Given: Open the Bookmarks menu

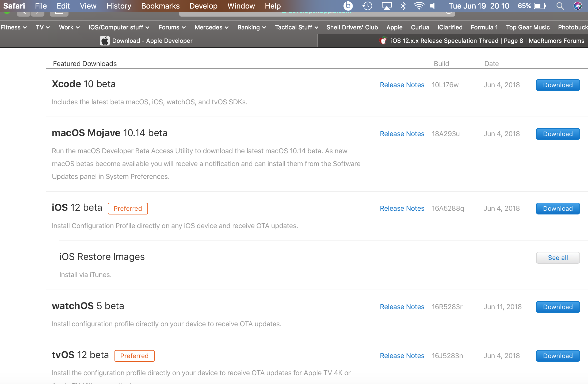Looking at the screenshot, I should (160, 6).
